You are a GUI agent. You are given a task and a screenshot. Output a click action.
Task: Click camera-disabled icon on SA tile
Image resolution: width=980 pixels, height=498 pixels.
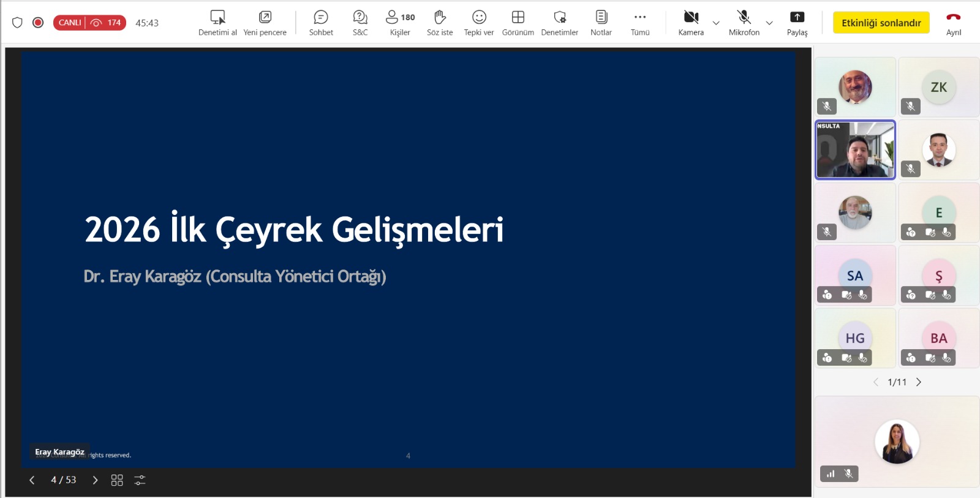click(846, 295)
